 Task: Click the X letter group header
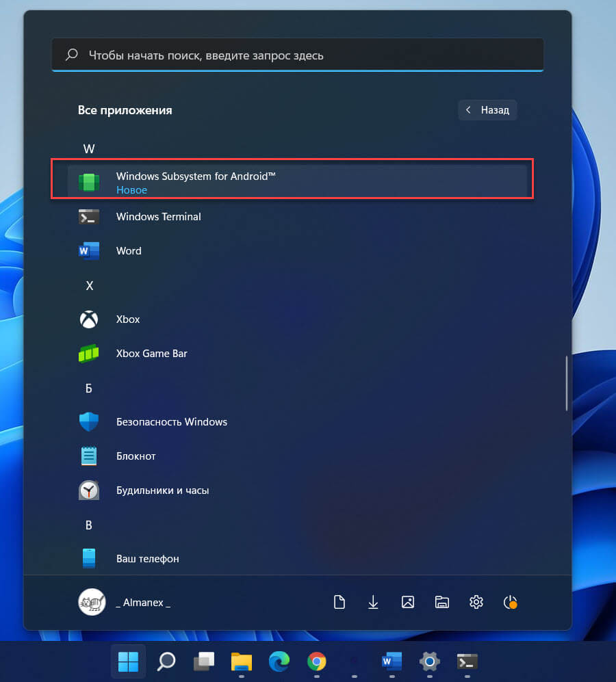click(89, 286)
